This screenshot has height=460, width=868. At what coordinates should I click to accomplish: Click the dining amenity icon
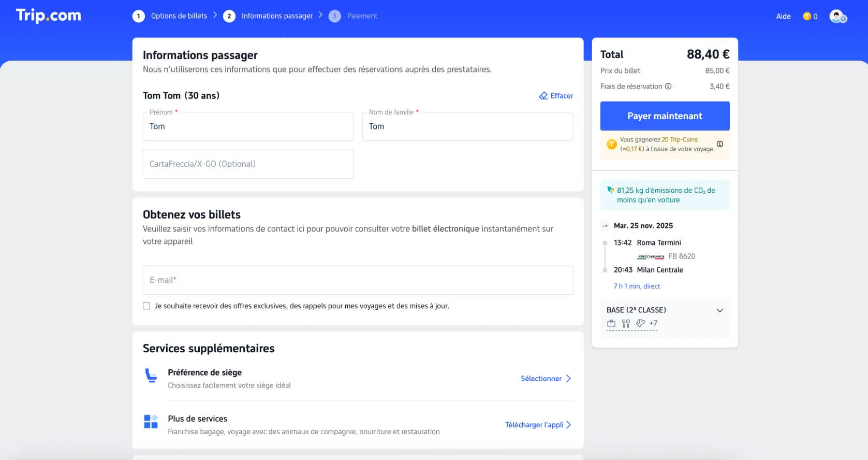626,323
